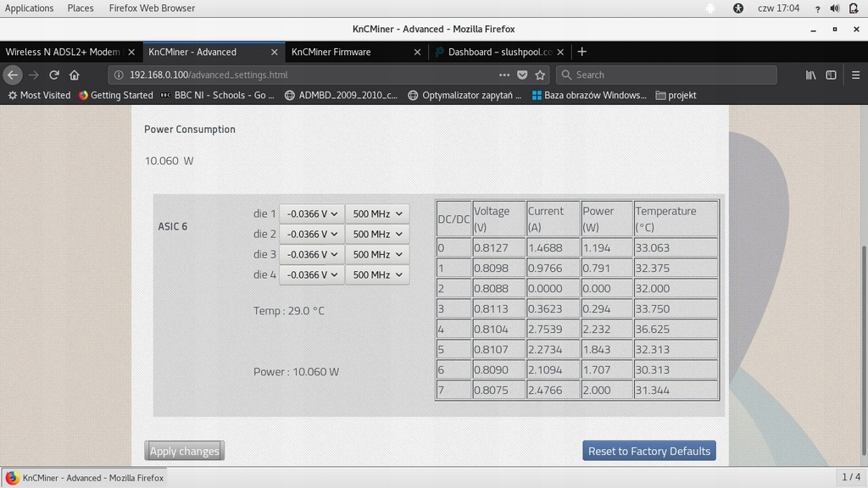Close the KnCMiner - Advanced tab
The height and width of the screenshot is (488, 868).
tap(274, 52)
